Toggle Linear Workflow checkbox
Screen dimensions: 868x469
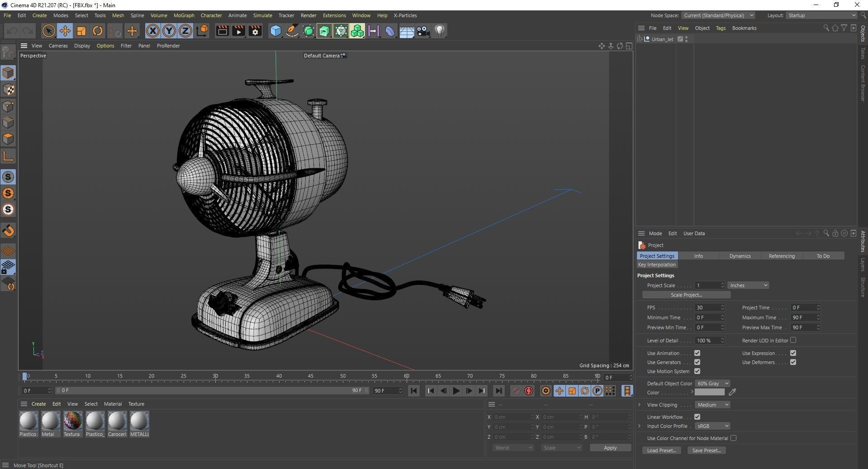tap(697, 417)
